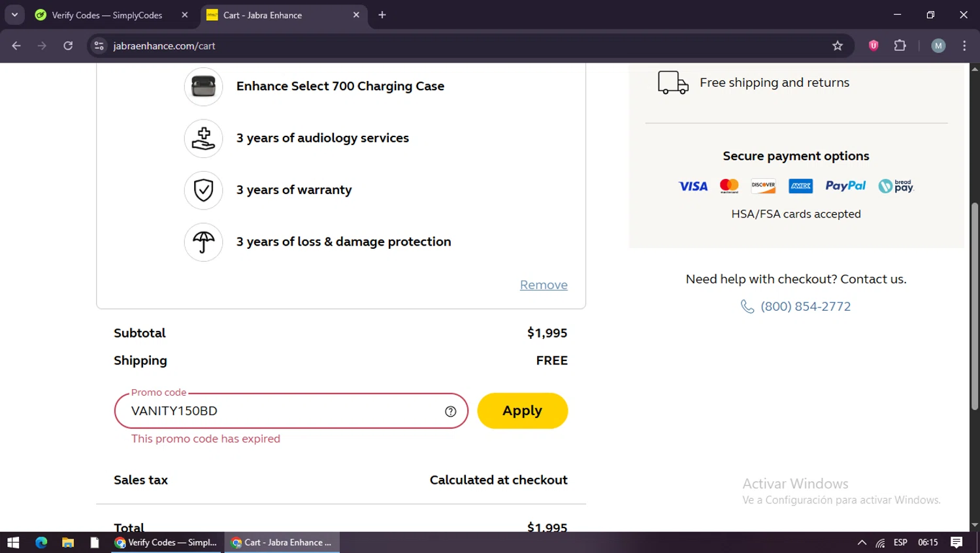Click the American Express payment logo

[x=800, y=186]
